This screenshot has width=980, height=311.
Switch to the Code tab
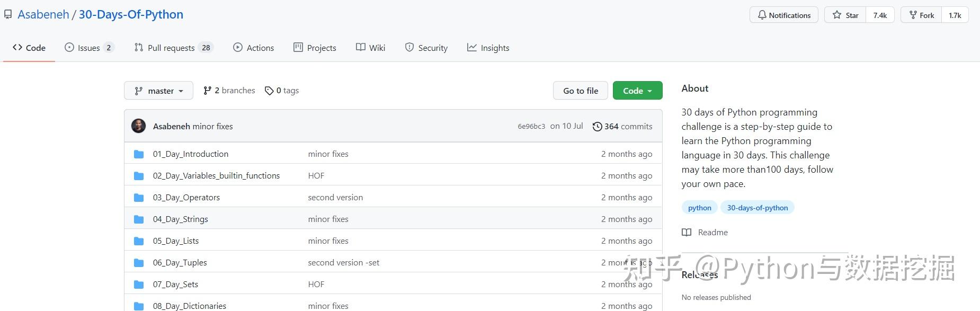[x=29, y=48]
